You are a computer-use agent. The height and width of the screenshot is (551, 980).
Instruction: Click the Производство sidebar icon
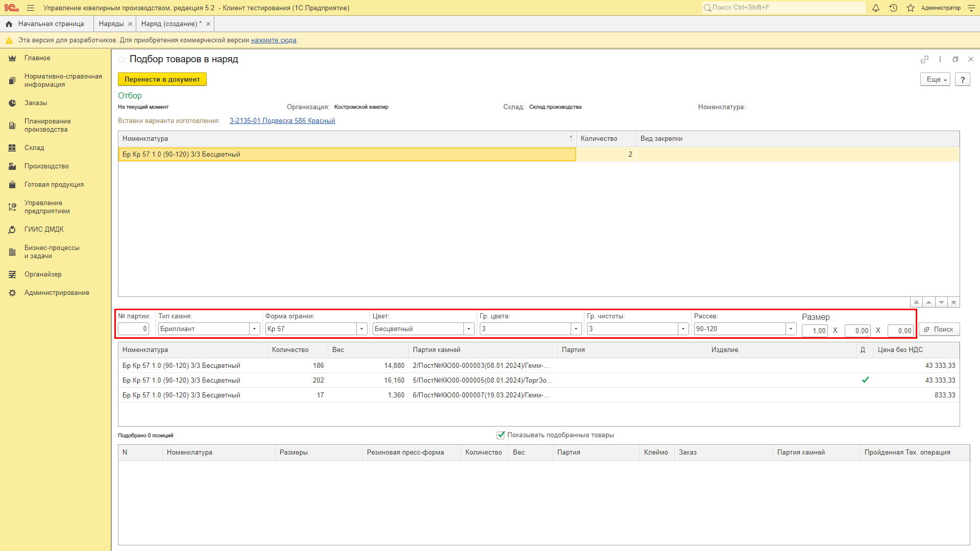point(12,166)
